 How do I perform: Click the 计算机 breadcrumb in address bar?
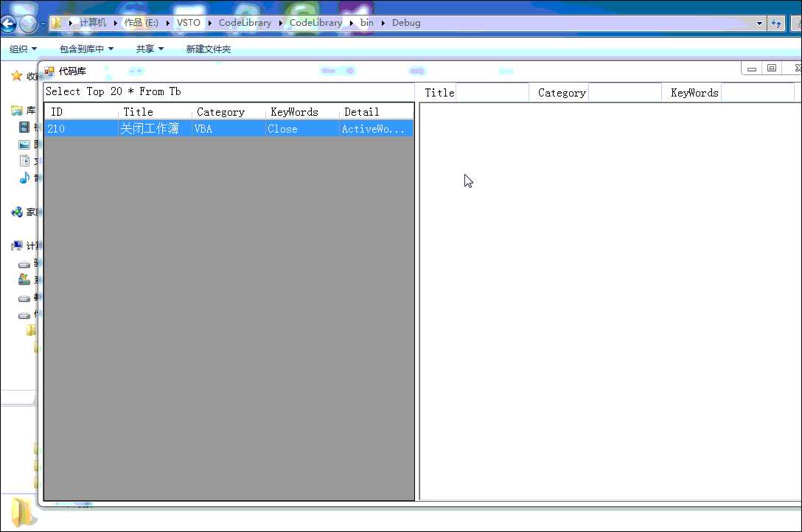(x=93, y=23)
